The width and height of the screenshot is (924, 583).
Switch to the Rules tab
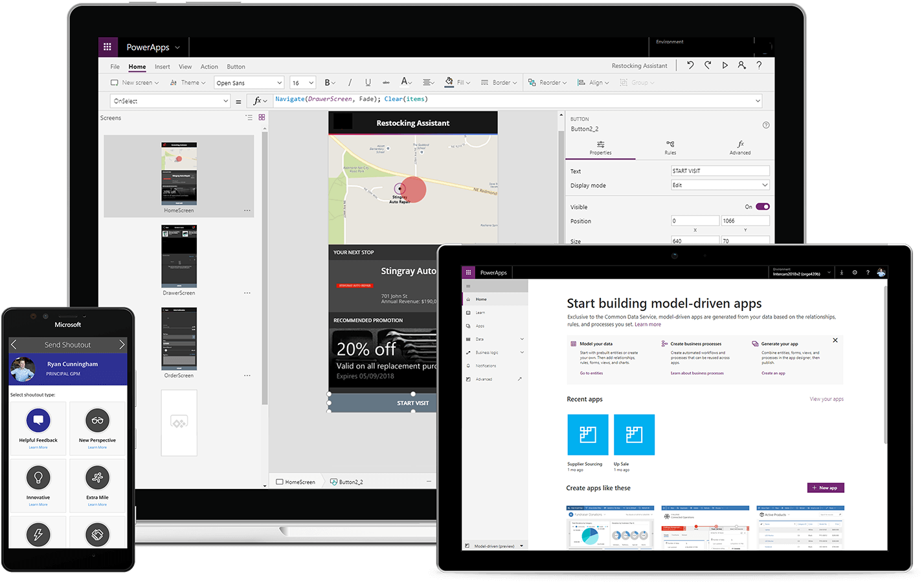[670, 146]
